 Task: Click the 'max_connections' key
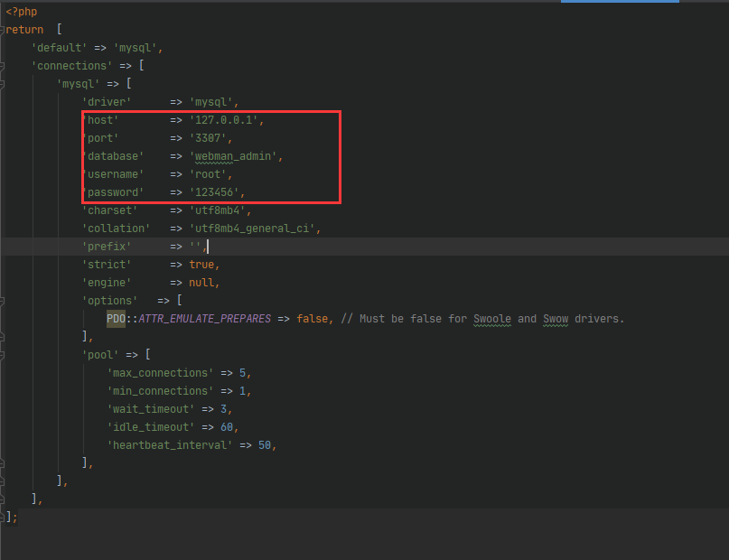tap(161, 373)
